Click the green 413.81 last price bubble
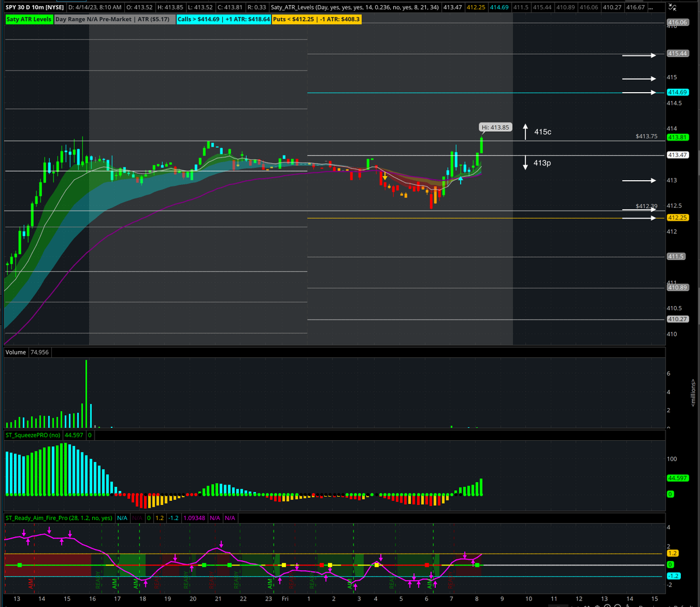700x607 pixels. 678,137
